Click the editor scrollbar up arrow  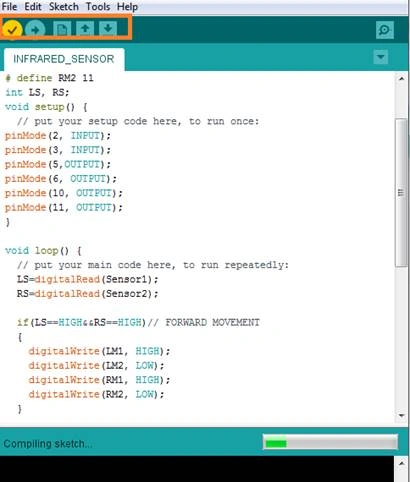[401, 79]
